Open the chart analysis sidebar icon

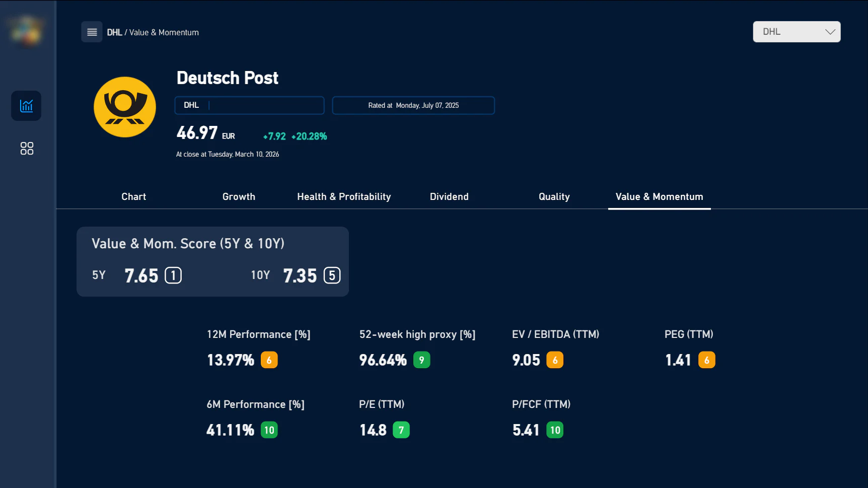[26, 106]
